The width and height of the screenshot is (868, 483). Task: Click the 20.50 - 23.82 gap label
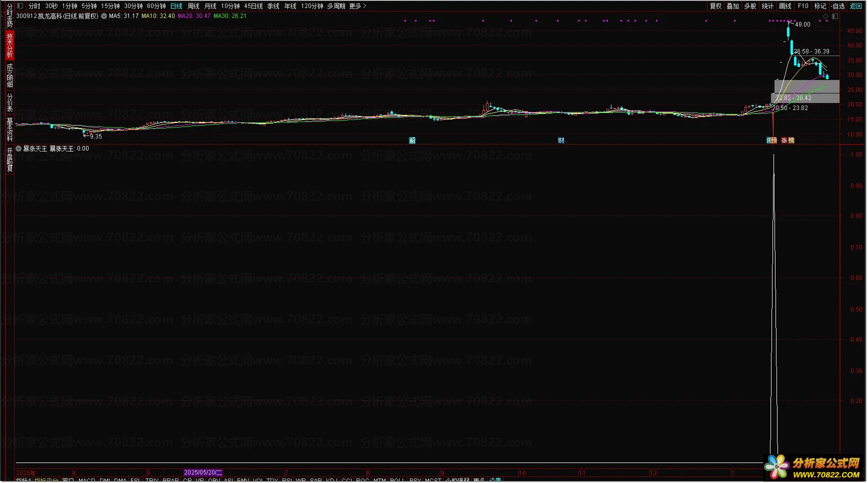[x=790, y=108]
